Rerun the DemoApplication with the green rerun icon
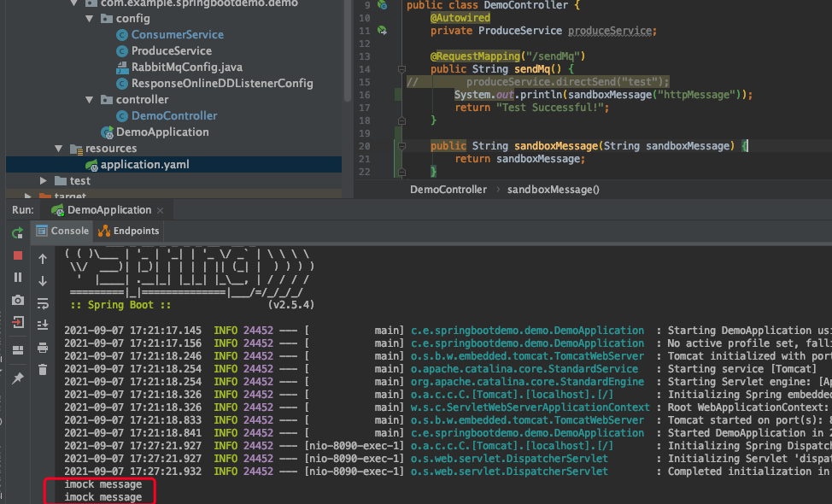The image size is (832, 504). pyautogui.click(x=17, y=232)
